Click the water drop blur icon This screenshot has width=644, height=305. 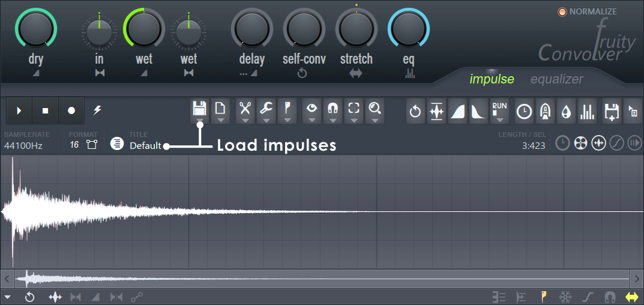565,112
